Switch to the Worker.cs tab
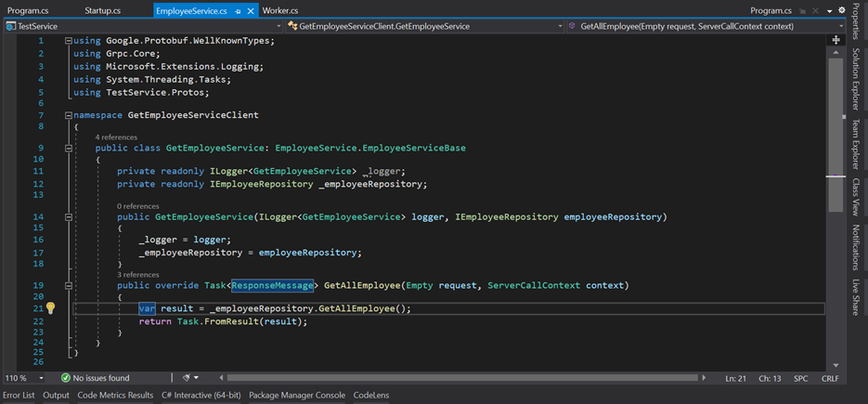 [x=279, y=10]
